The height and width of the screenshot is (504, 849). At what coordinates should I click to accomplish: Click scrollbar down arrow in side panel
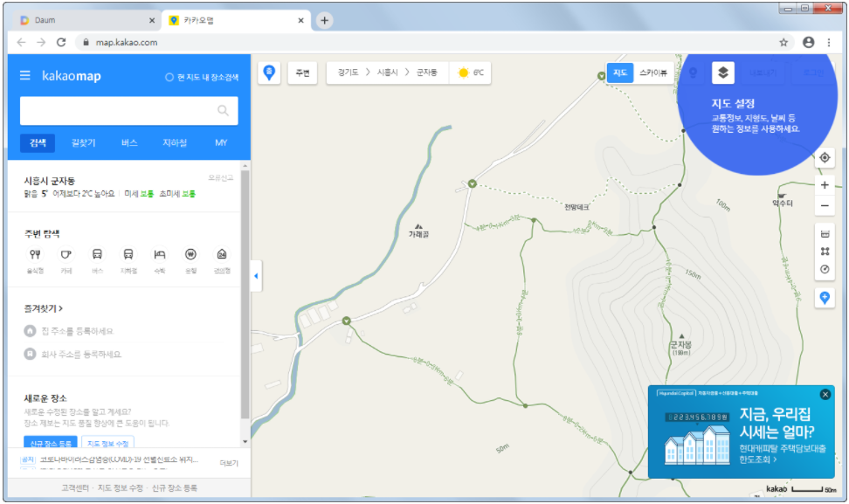[245, 442]
